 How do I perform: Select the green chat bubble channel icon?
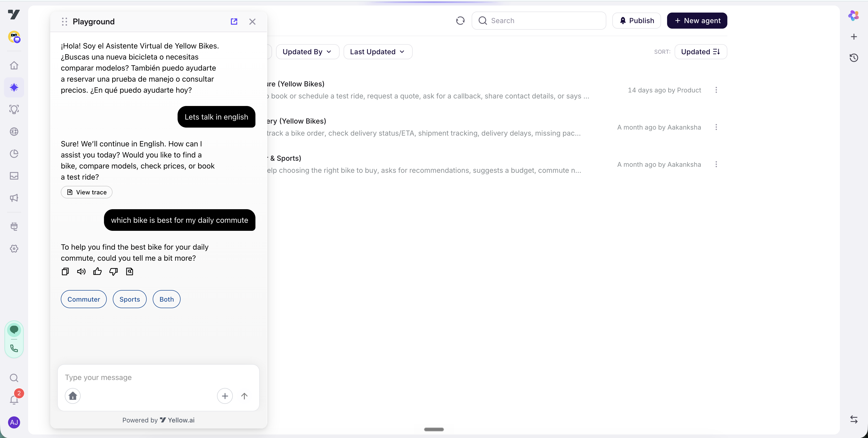14,330
